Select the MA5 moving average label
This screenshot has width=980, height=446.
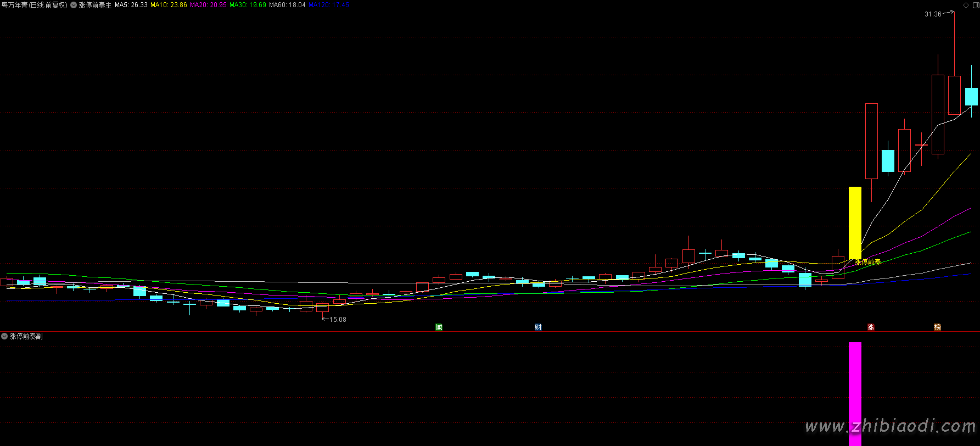[131, 5]
